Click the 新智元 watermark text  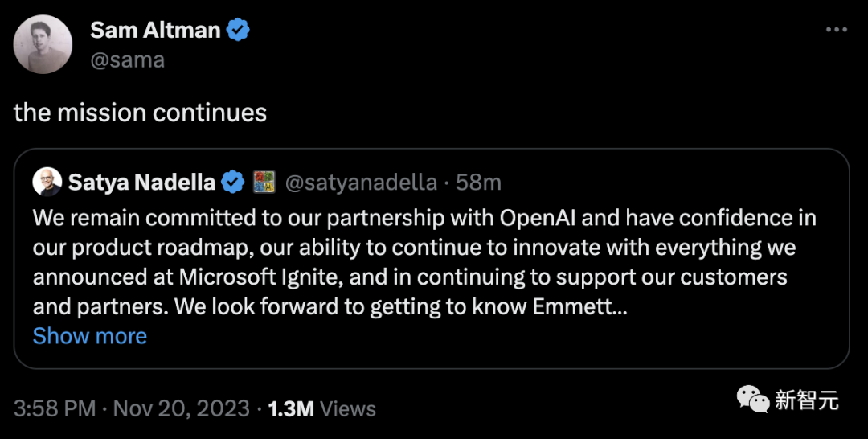tap(807, 400)
